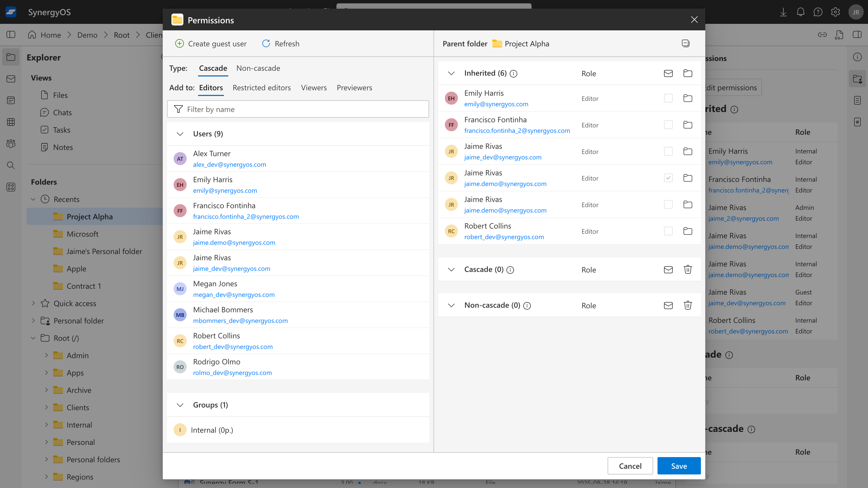The height and width of the screenshot is (488, 868).
Task: Select the Restricted editors tab
Action: [261, 88]
